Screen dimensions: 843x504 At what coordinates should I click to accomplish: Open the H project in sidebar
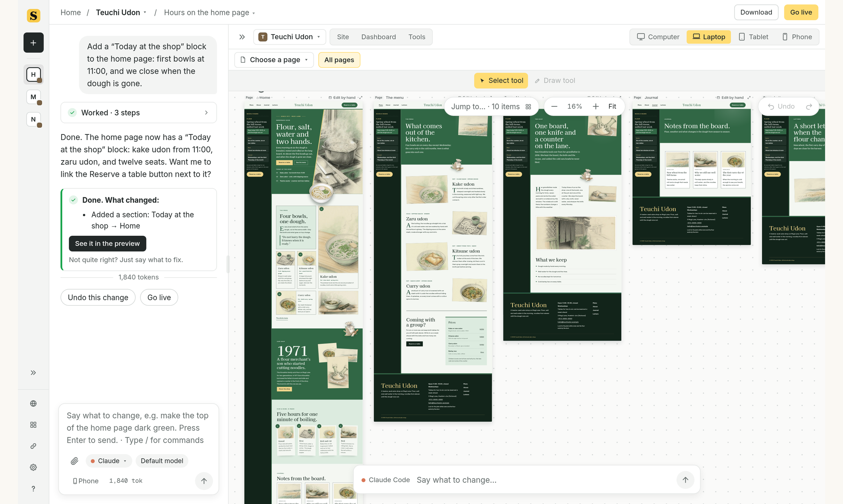tap(33, 74)
